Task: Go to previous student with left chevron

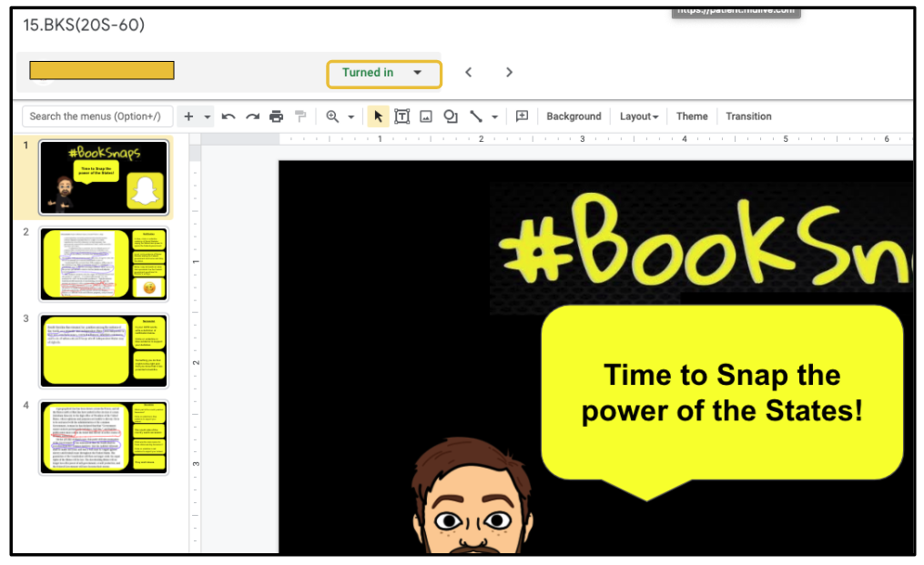Action: pyautogui.click(x=469, y=73)
